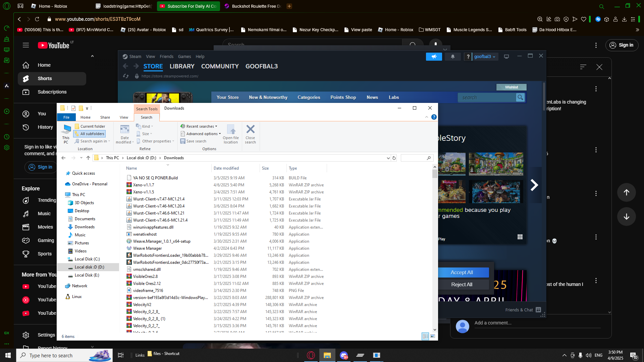Open the Other properties dropdown
This screenshot has width=644, height=362.
[x=155, y=141]
